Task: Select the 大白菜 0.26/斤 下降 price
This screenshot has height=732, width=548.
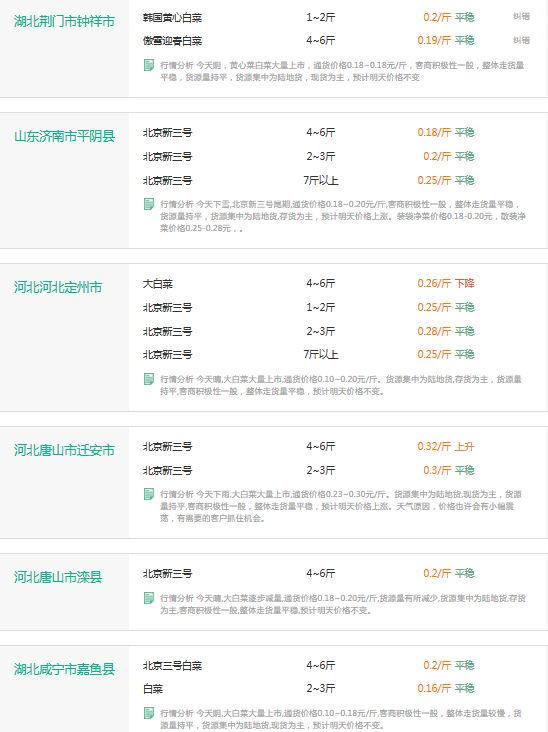Action: (x=446, y=283)
